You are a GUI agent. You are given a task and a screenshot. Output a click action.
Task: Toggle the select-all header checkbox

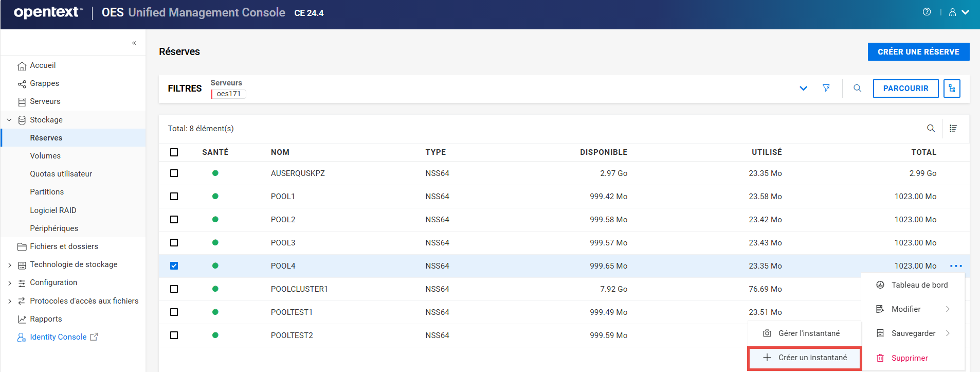click(x=174, y=152)
